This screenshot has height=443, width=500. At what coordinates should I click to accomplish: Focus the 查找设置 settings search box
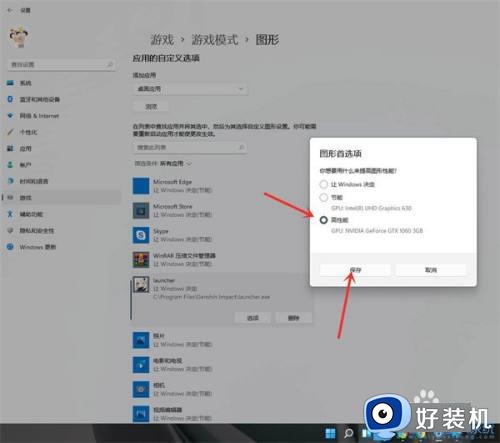[62, 64]
